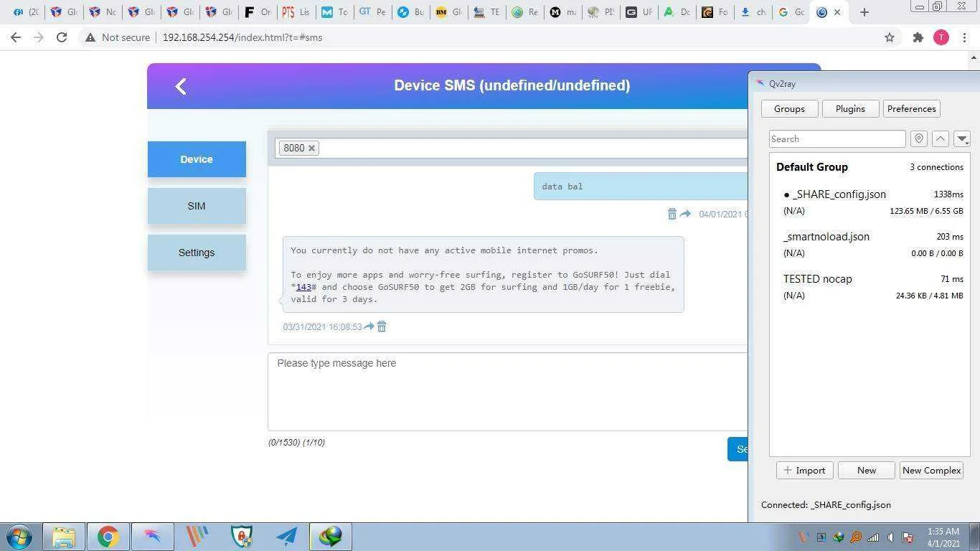Screen dimensions: 980x551
Task: Open the SIM SMS section
Action: click(197, 206)
